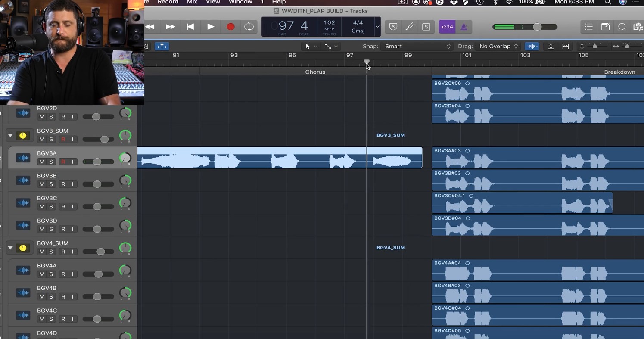Open the left-click Pointer tool menu

click(x=311, y=46)
